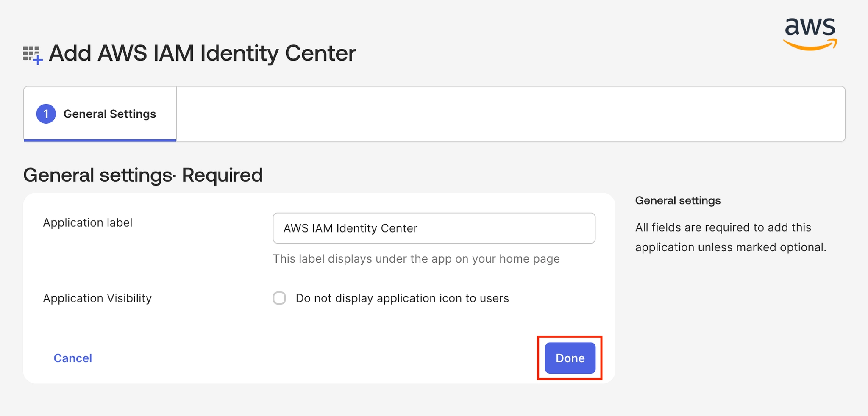Click the app grid icon beside page title
Viewport: 868px width, 416px height.
coord(31,53)
